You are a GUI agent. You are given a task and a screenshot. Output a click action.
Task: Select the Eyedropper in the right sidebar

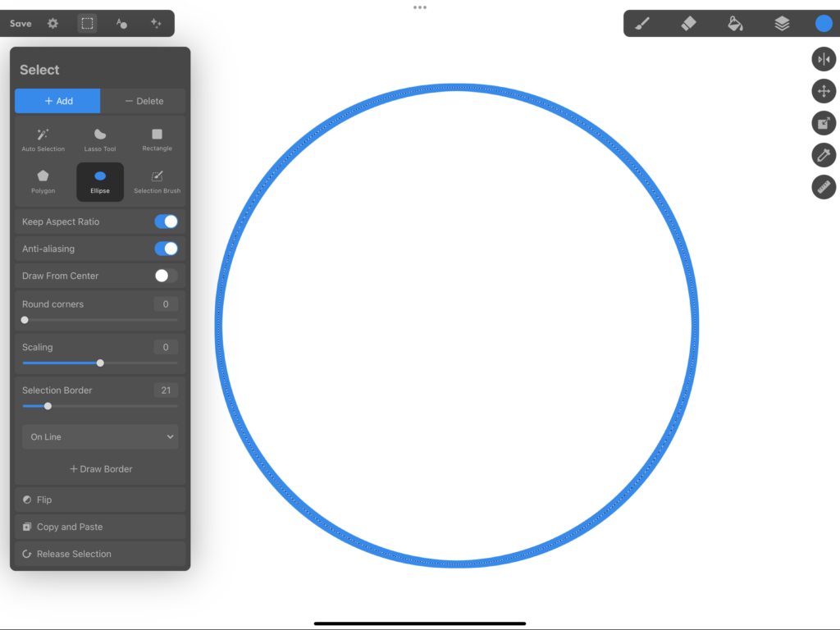824,155
